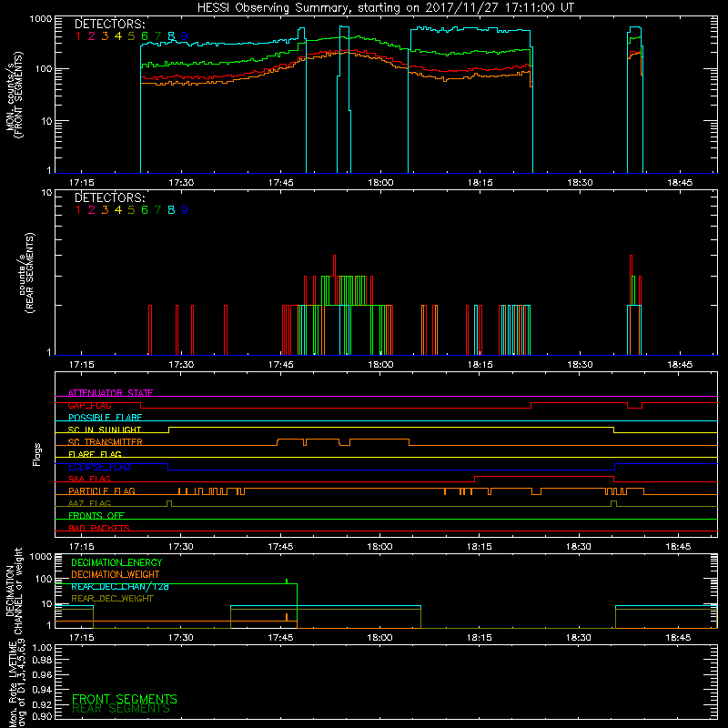
Task: Click the REAR_DEC_WEIGHT legend entry
Action: coord(112,599)
